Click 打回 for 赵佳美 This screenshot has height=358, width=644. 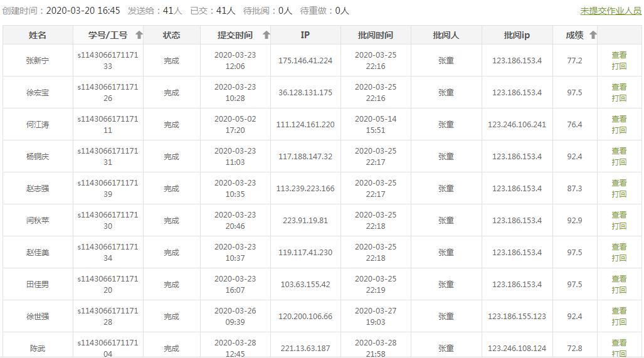point(619,258)
